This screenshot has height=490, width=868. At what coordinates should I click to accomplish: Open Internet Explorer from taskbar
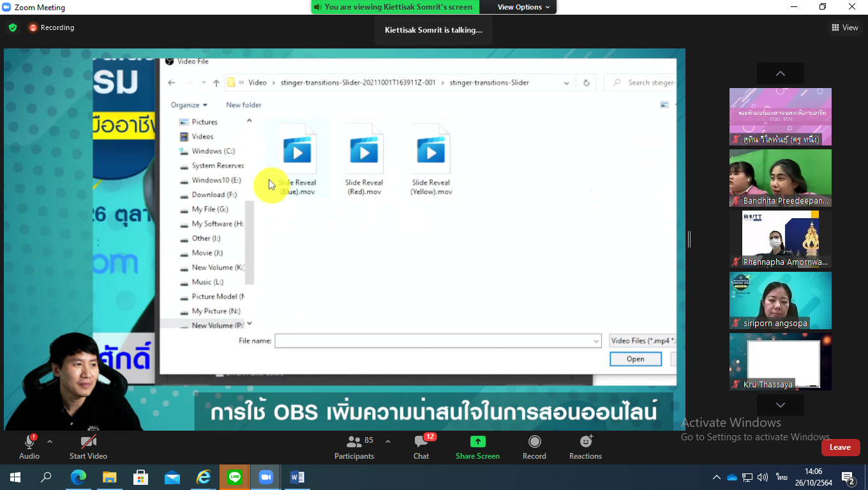[204, 477]
